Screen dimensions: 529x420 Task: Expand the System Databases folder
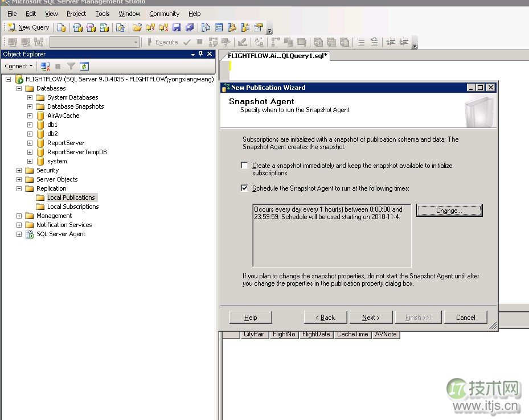click(30, 97)
